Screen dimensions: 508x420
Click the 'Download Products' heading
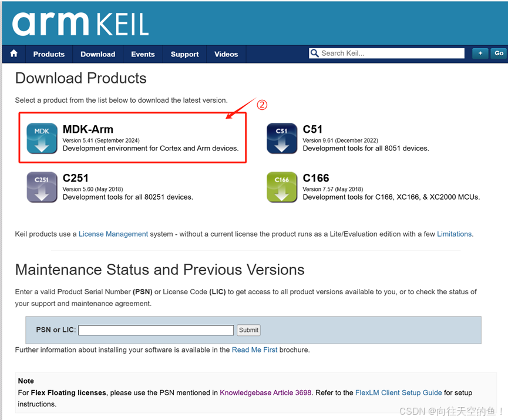point(81,78)
